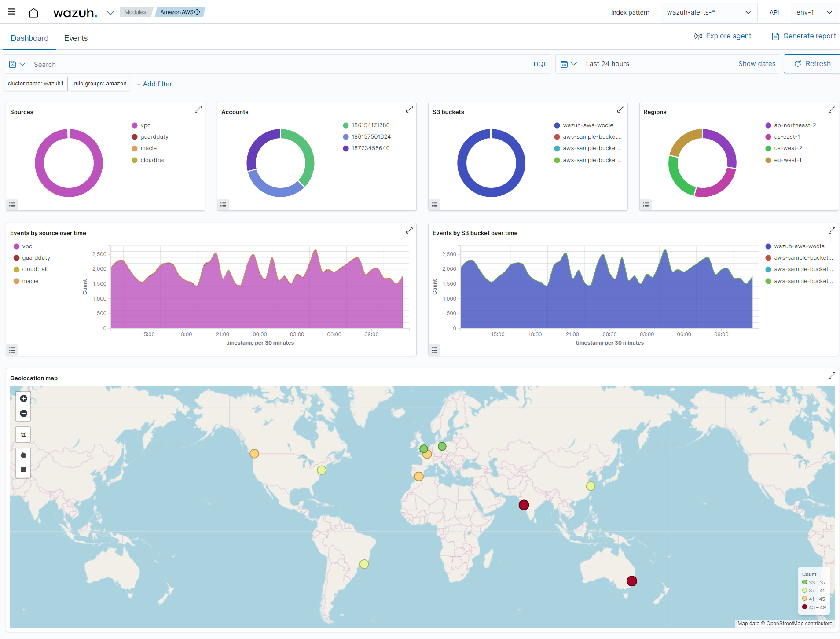
Task: Toggle legend for Events by source chart
Action: [12, 350]
